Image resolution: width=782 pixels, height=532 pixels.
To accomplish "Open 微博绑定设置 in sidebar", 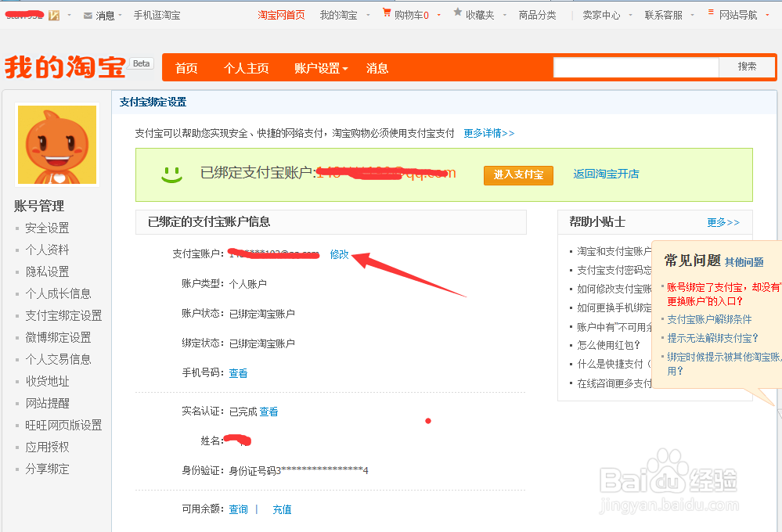I will pos(59,337).
